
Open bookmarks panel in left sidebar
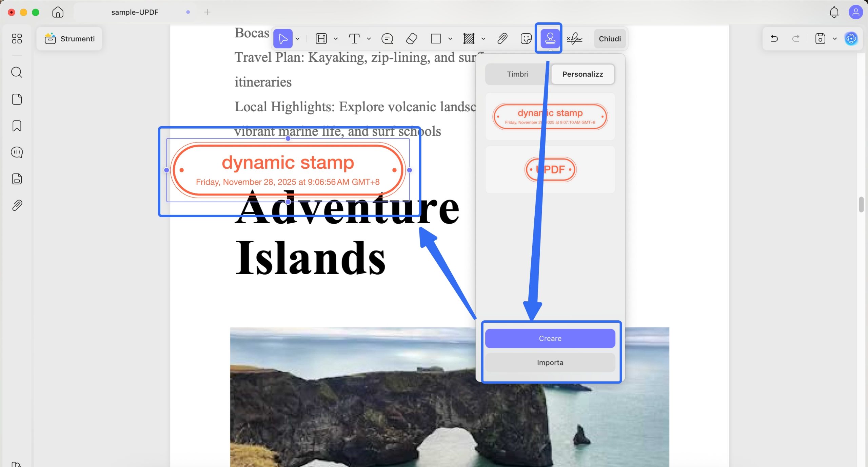17,126
